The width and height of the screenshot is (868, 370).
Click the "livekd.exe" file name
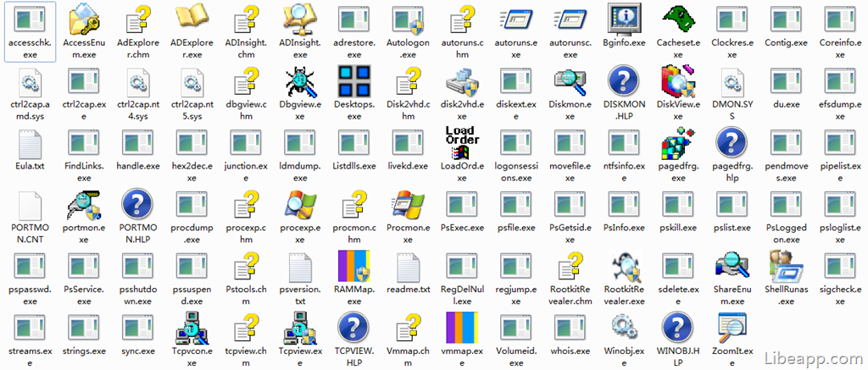coord(408,166)
